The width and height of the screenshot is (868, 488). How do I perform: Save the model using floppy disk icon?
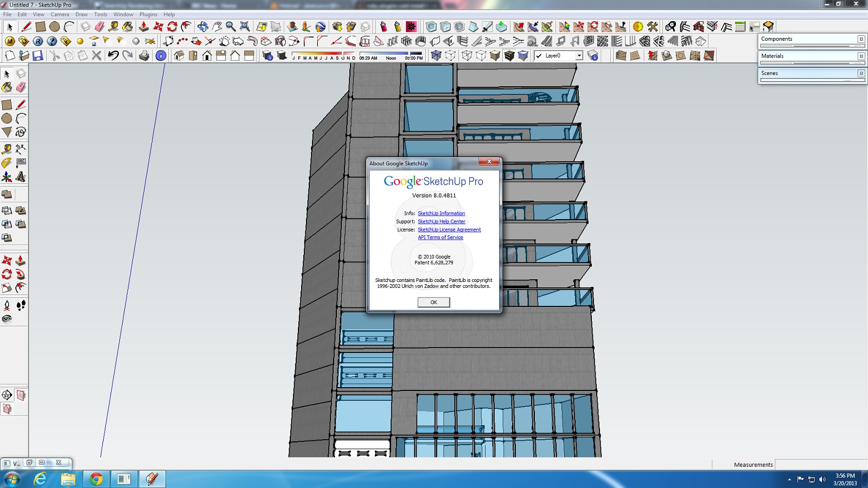[37, 55]
